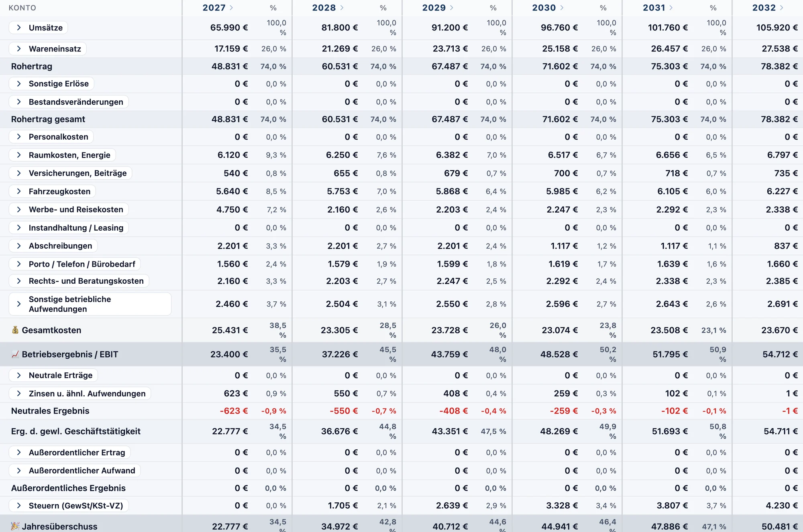Click the party icon beside Jahresüberschuss
The width and height of the screenshot is (803, 532).
15,526
